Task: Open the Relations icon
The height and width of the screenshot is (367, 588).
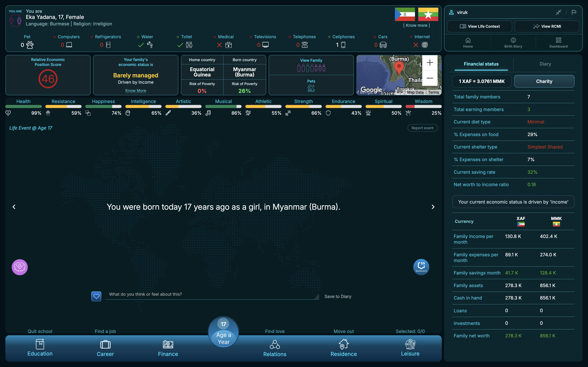Action: (275, 344)
